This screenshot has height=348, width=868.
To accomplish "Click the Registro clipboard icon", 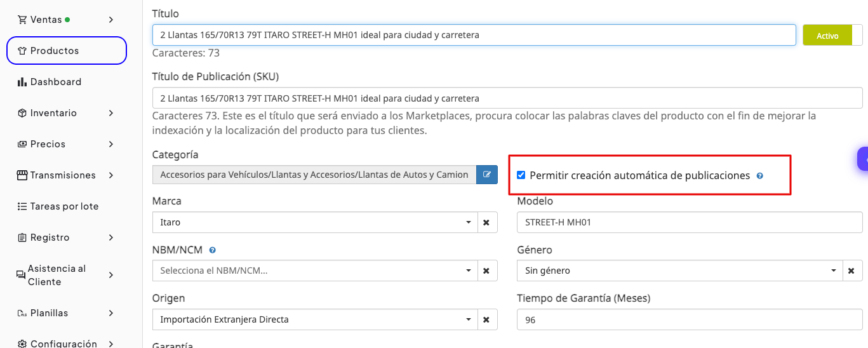I will (22, 238).
